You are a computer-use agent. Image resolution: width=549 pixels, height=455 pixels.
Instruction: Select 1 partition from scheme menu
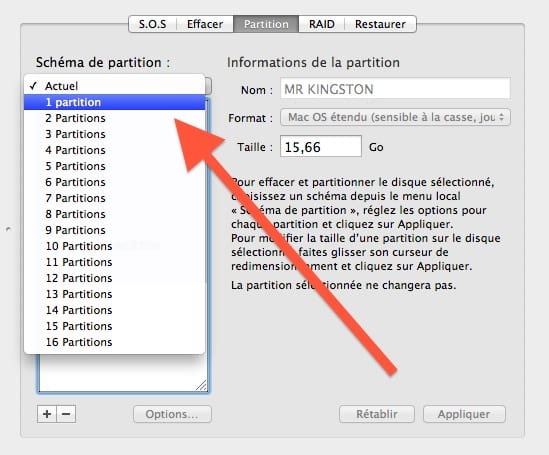coord(114,102)
